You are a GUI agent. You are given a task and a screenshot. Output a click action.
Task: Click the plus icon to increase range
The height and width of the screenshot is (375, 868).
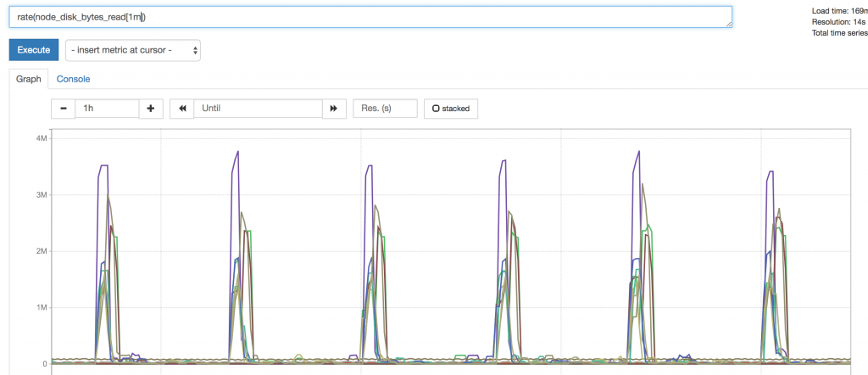pyautogui.click(x=150, y=109)
